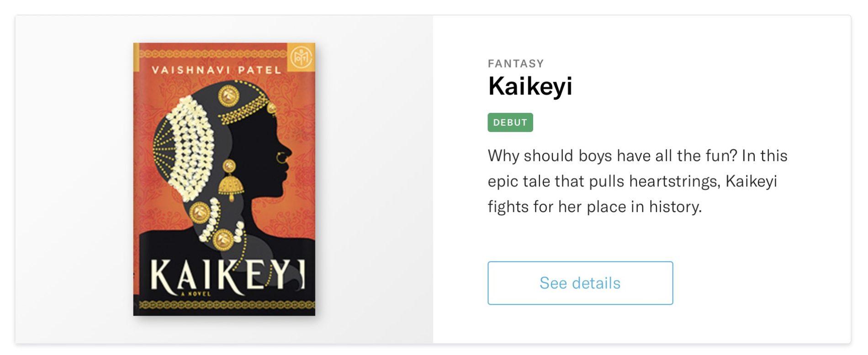868x355 pixels.
Task: Click the Kaikeyi title heading
Action: coord(530,86)
